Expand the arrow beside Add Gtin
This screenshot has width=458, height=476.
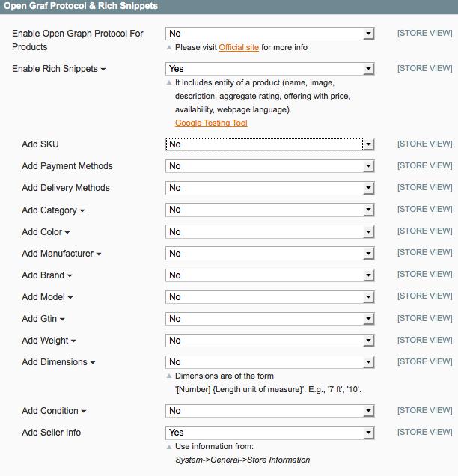pyautogui.click(x=63, y=320)
